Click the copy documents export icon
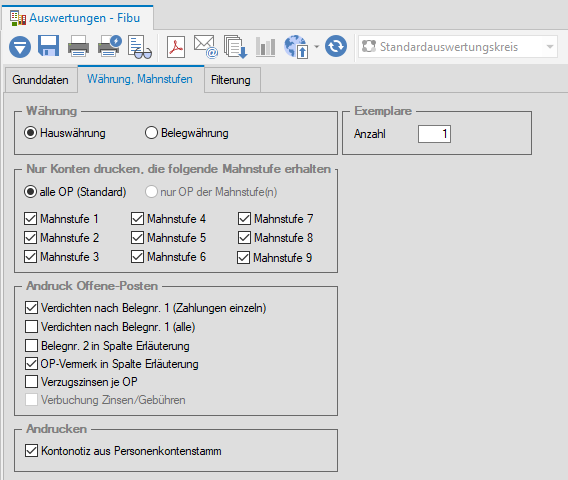 pyautogui.click(x=235, y=47)
